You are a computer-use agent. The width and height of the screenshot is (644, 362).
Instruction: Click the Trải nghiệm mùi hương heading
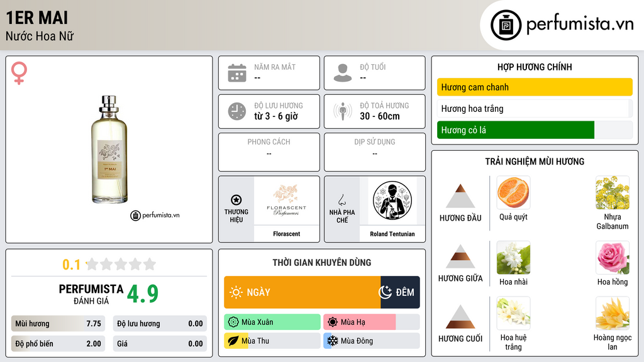535,162
